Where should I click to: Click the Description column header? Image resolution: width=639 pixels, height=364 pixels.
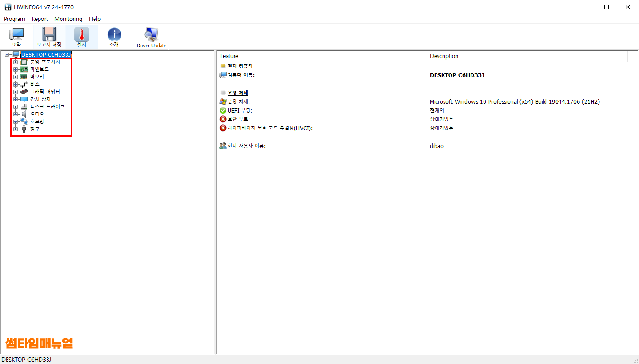pyautogui.click(x=527, y=56)
